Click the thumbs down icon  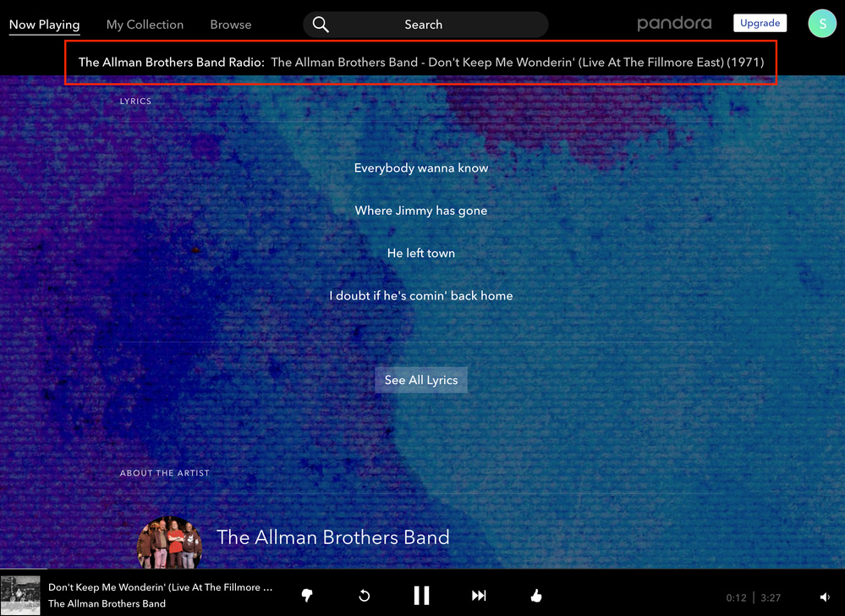[x=307, y=596]
